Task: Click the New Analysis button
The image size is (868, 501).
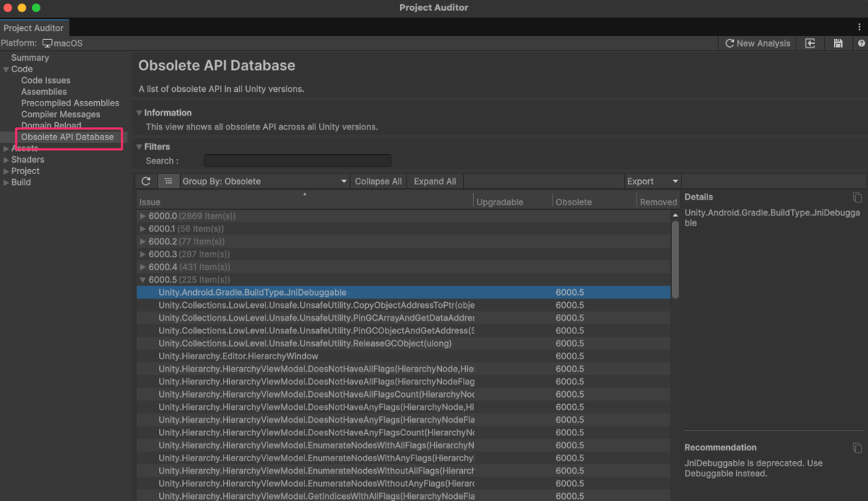Action: [757, 43]
